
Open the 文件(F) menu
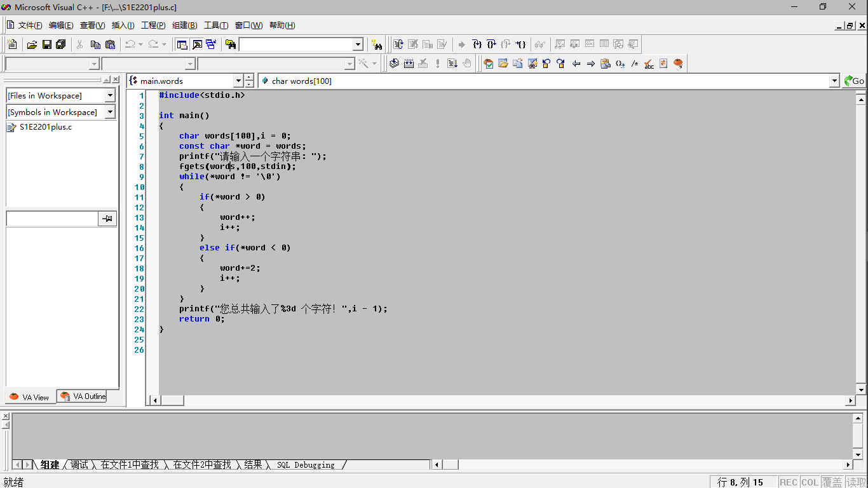click(30, 25)
